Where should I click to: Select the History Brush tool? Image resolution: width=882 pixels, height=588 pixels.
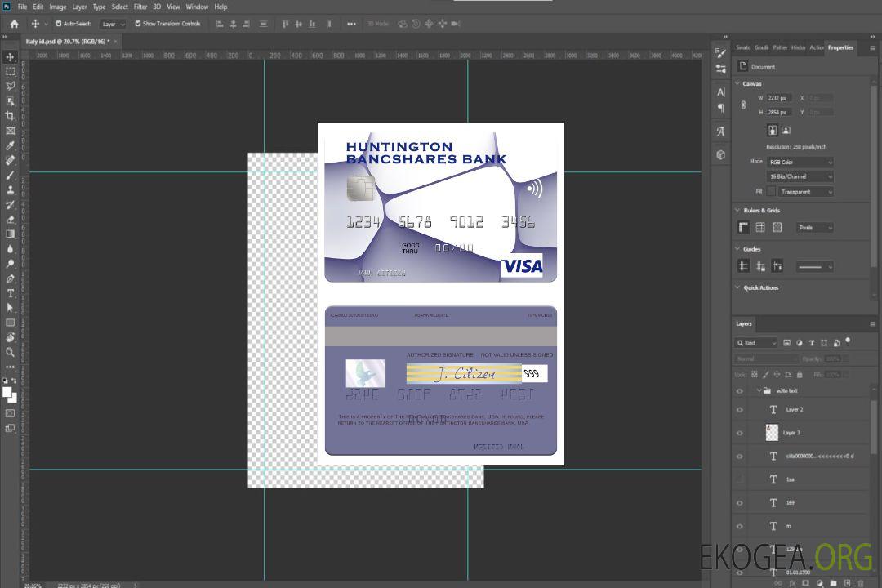10,205
